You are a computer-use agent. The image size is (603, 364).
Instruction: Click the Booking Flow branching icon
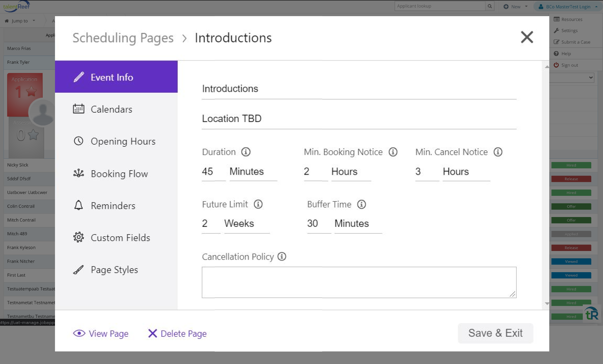click(78, 173)
